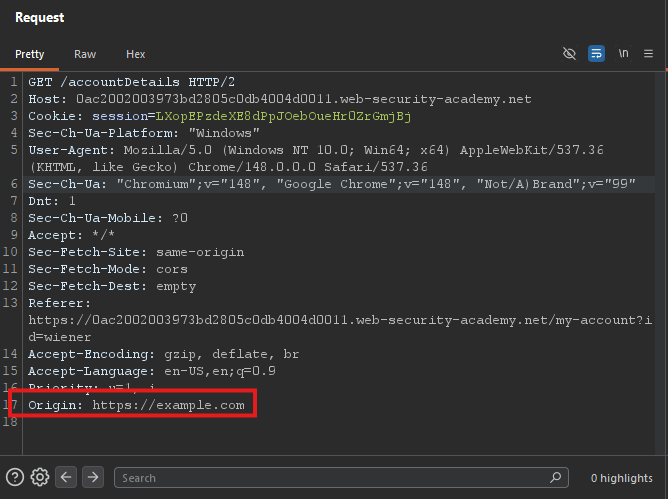The height and width of the screenshot is (499, 668).
Task: Click the session cookie value
Action: click(283, 116)
